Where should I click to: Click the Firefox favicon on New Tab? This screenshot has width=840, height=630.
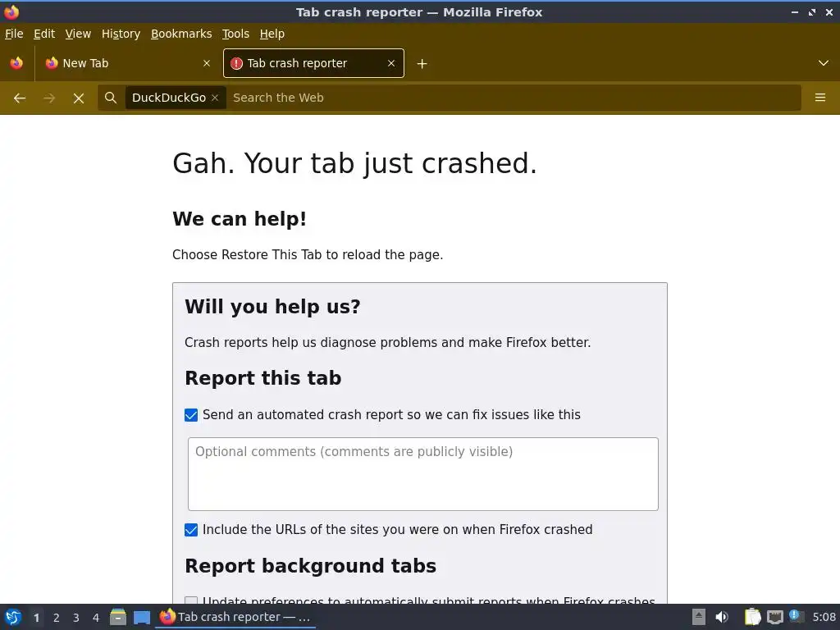coord(52,63)
